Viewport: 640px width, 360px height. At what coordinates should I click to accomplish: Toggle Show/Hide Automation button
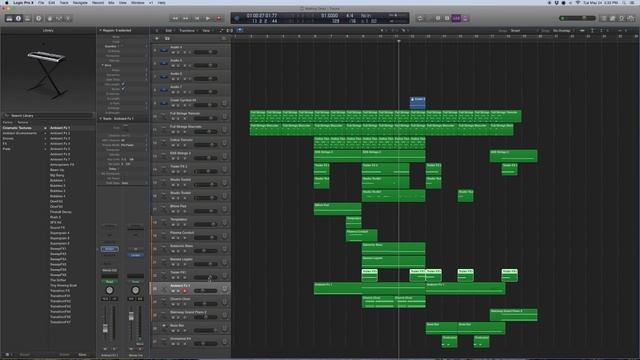click(222, 30)
